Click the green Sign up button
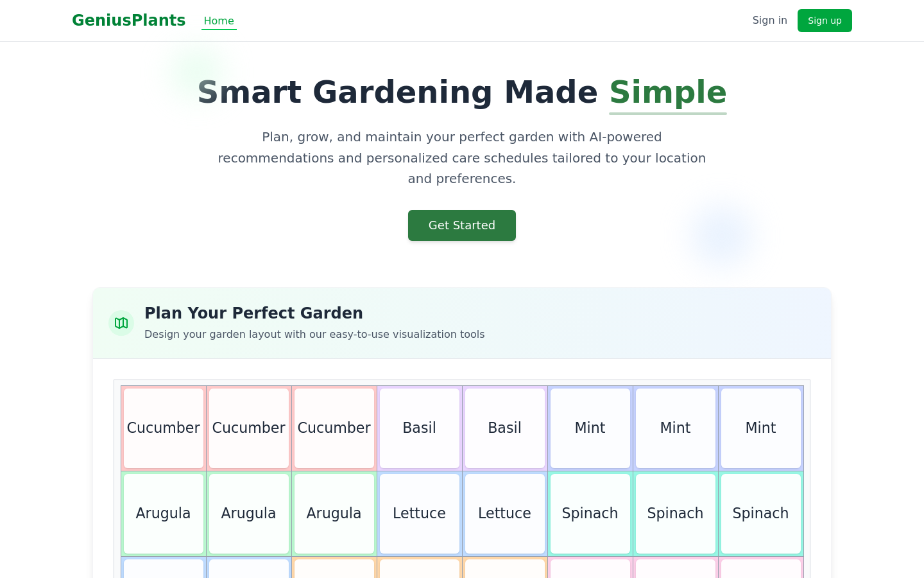Viewport: 924px width, 578px height. coord(825,21)
